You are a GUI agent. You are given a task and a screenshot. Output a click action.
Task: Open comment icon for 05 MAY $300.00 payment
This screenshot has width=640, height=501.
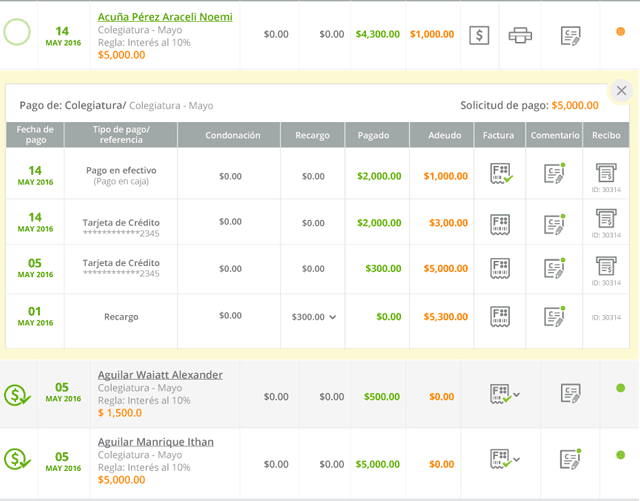coord(555,268)
